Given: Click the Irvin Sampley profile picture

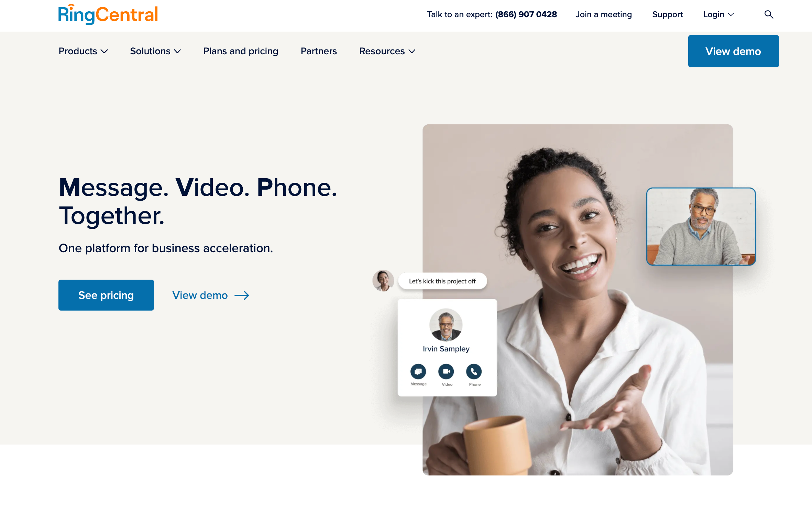Looking at the screenshot, I should click(446, 325).
